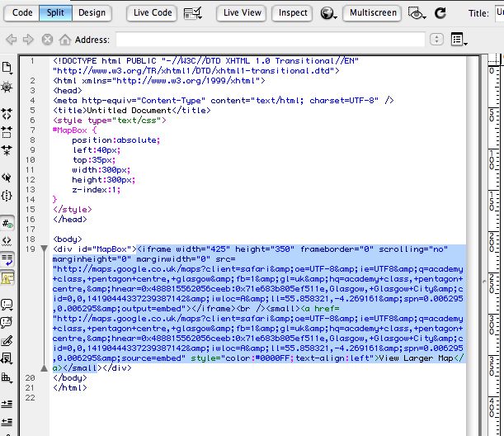
Task: Click the Collapse Full Tag icon
Action: 7,113
